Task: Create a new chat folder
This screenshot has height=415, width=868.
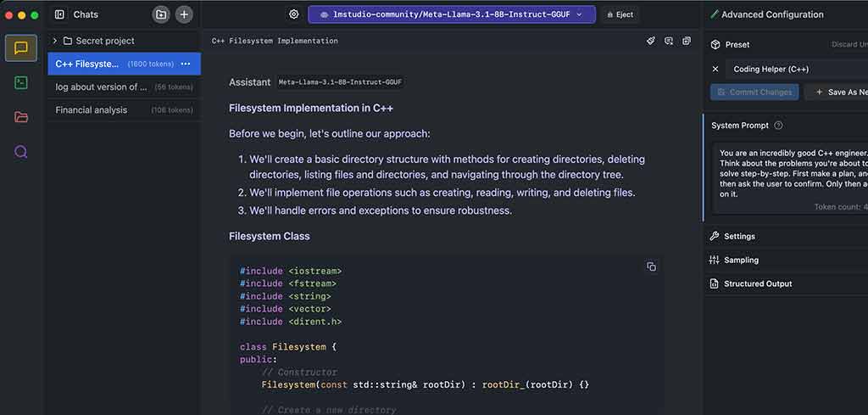Action: [161, 15]
